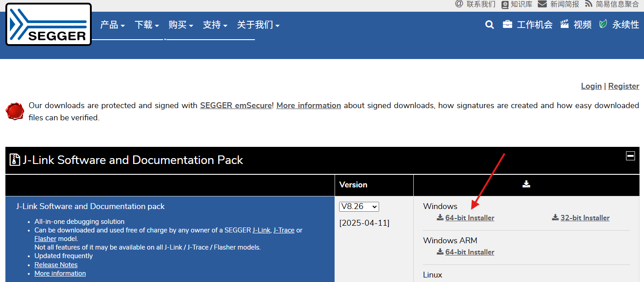Click the red wax seal icon
The height and width of the screenshot is (282, 644).
pos(15,111)
